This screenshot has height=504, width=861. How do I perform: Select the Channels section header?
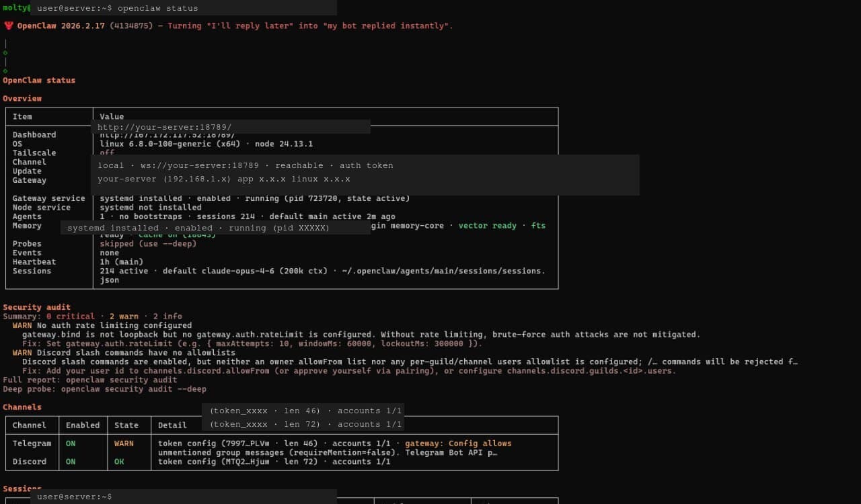22,407
